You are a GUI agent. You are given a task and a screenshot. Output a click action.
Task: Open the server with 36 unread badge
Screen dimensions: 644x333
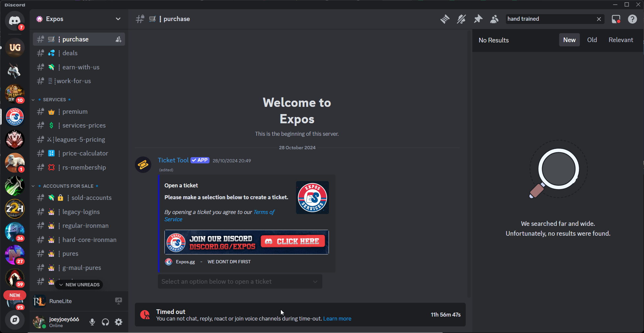14,232
